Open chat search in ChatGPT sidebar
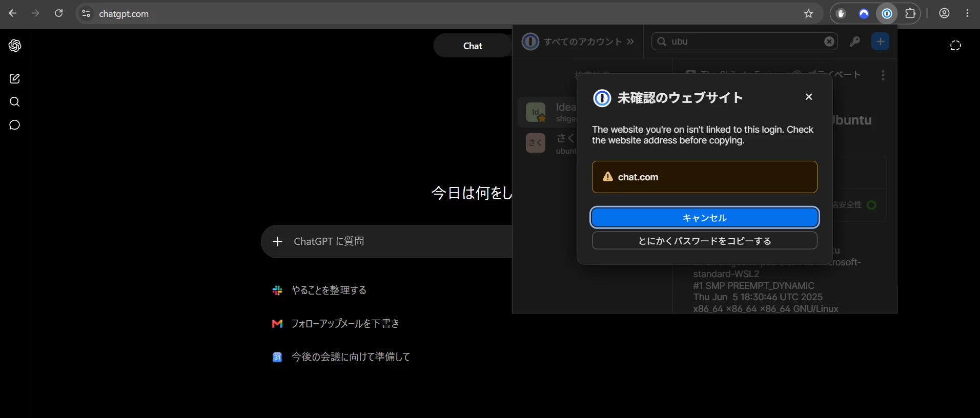 15,102
